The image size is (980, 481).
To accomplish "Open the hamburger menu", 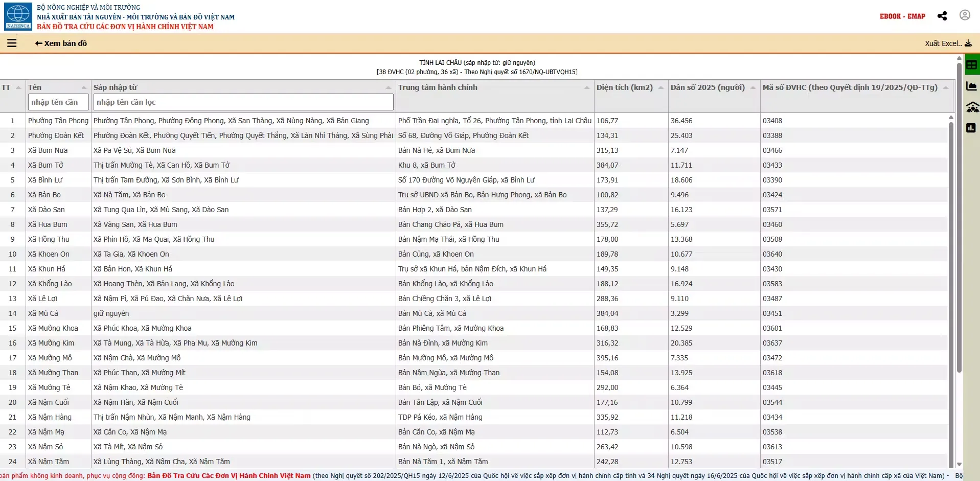I will coord(12,43).
